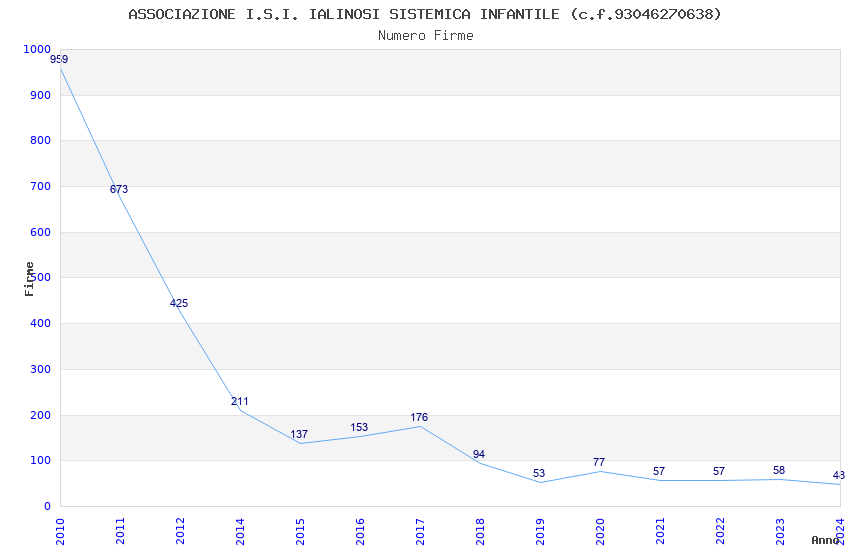The height and width of the screenshot is (550, 850).
Task: Click the data label 959
Action: click(59, 60)
